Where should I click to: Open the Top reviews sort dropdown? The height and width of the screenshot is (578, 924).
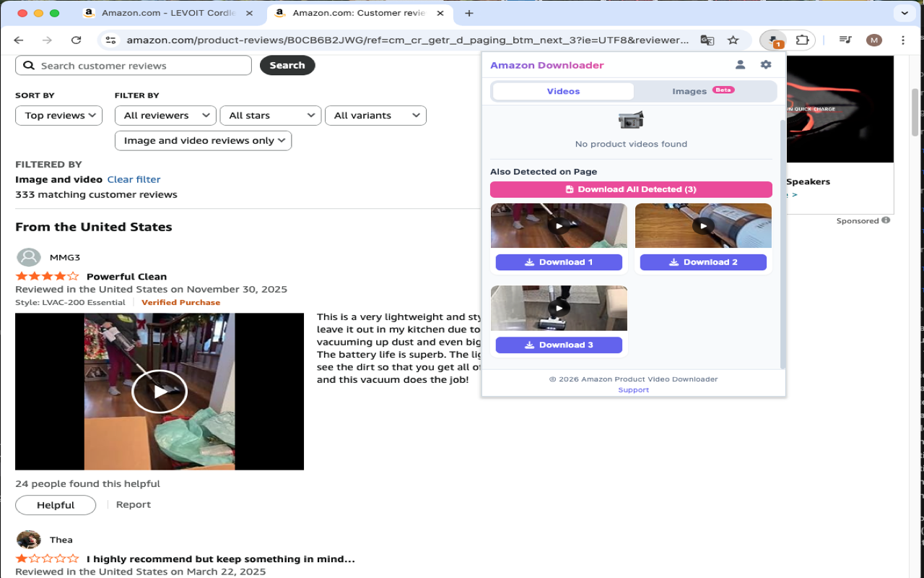click(x=58, y=116)
